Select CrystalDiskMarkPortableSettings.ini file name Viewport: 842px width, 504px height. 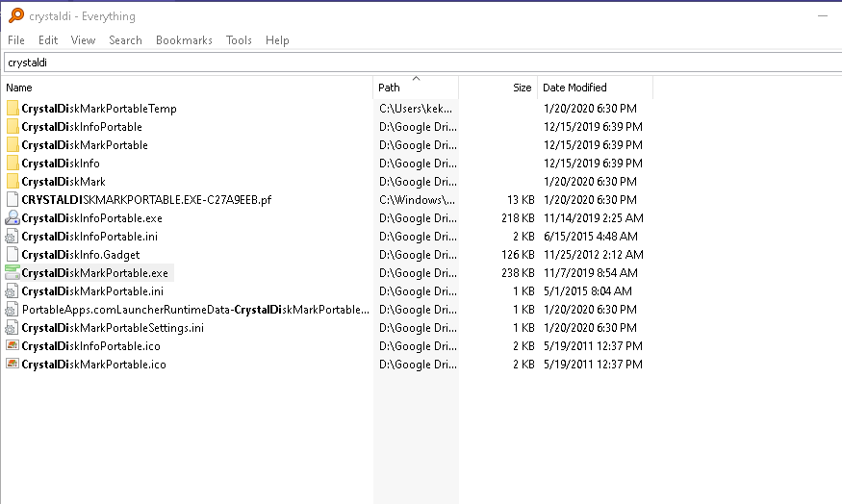[x=113, y=327]
